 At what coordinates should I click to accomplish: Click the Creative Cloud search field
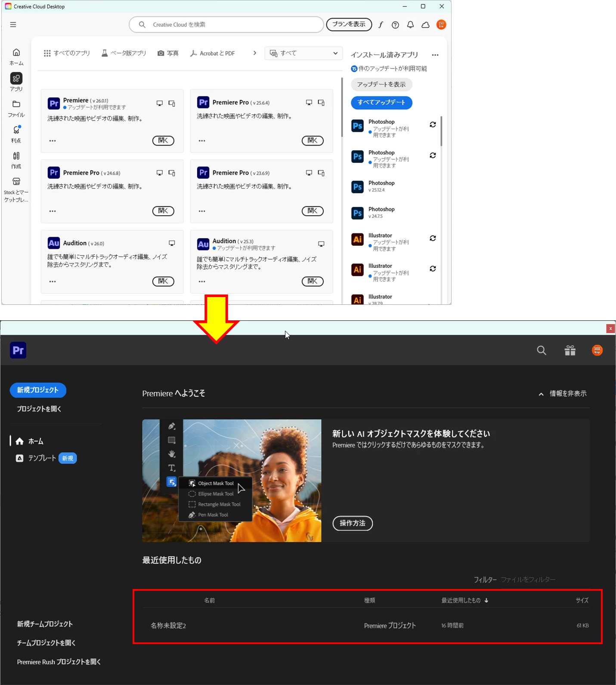226,25
